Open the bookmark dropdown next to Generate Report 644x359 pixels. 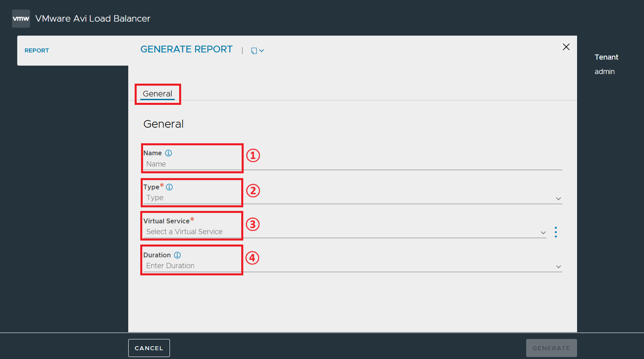click(257, 50)
